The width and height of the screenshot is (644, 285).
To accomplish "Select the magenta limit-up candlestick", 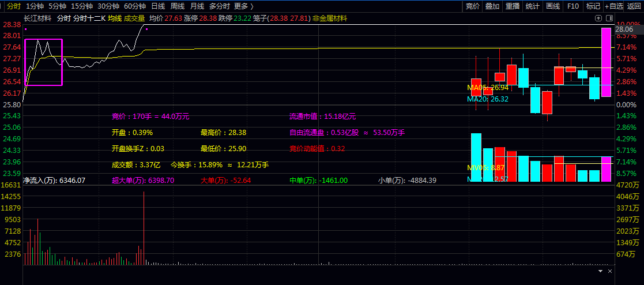I will [x=606, y=62].
